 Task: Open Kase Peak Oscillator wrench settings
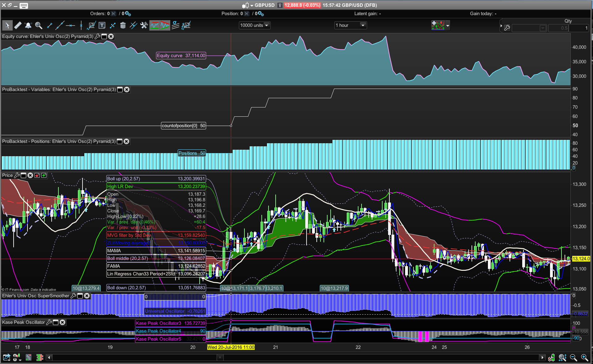click(49, 322)
